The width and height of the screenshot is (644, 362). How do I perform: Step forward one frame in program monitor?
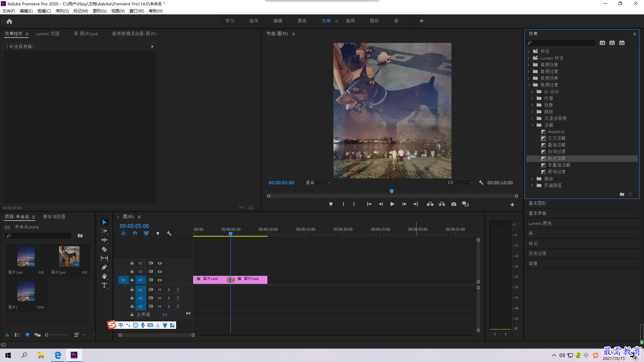(x=404, y=204)
